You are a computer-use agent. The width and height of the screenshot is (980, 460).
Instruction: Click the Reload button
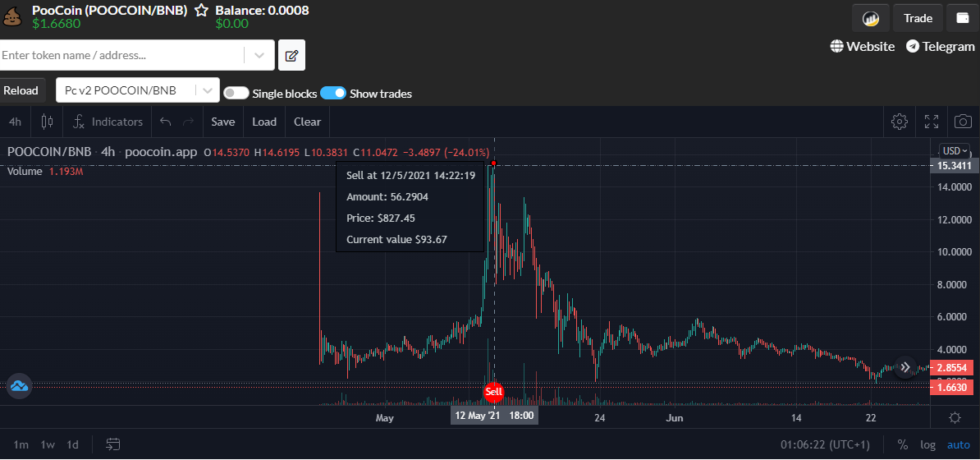pos(21,90)
